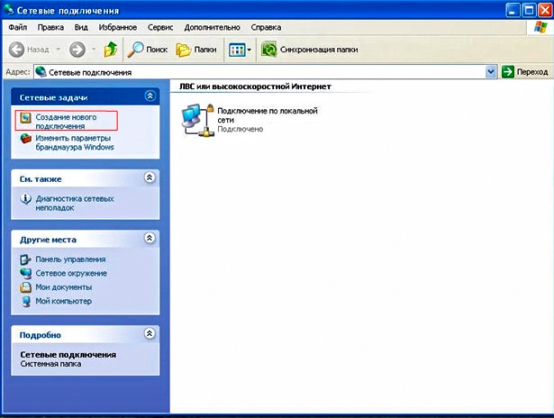Collapse the Подробно panel
This screenshot has width=554, height=418.
pos(149,334)
